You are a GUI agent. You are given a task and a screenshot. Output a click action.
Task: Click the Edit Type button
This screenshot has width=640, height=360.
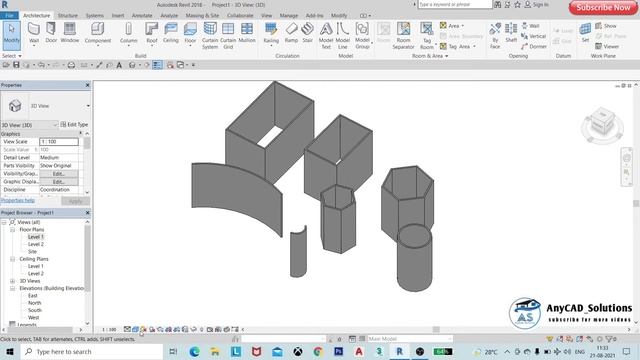click(74, 124)
